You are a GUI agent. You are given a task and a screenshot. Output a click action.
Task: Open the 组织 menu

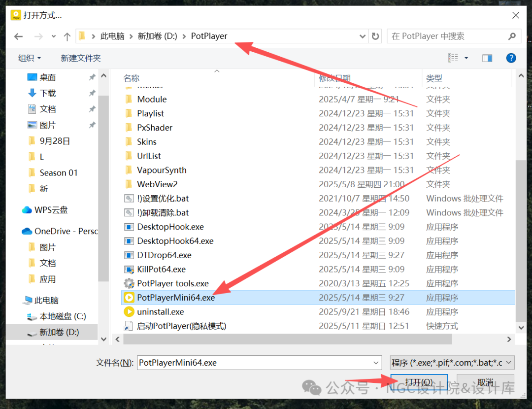(x=30, y=58)
